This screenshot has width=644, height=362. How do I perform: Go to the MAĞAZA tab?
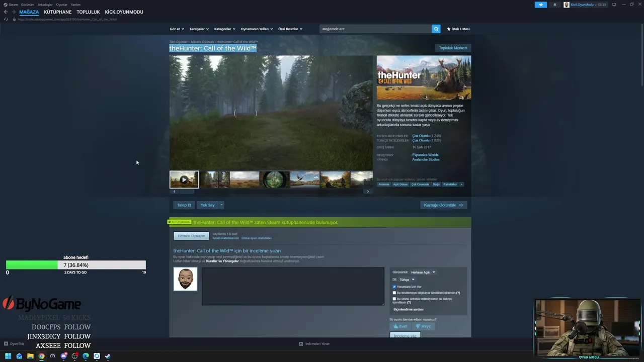[29, 12]
